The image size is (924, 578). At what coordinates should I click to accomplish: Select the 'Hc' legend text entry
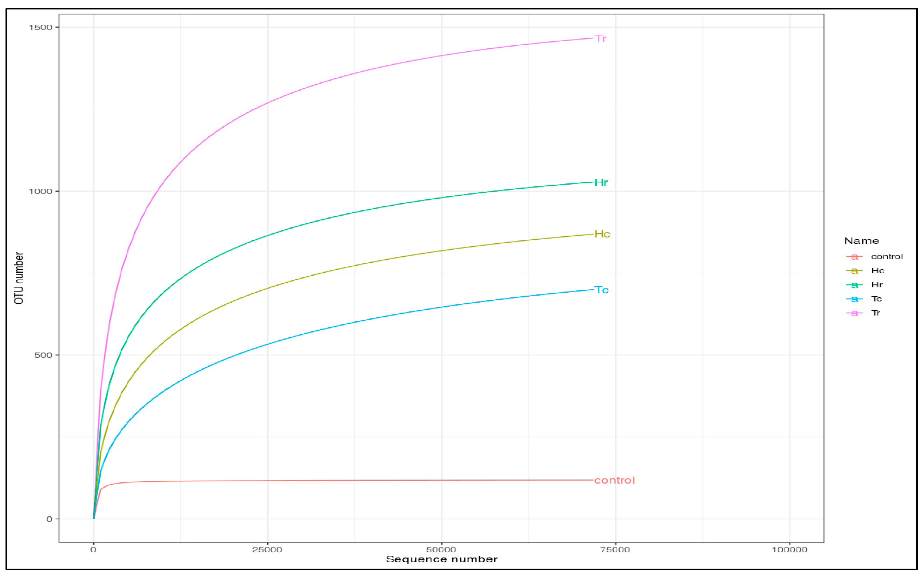[x=878, y=271]
